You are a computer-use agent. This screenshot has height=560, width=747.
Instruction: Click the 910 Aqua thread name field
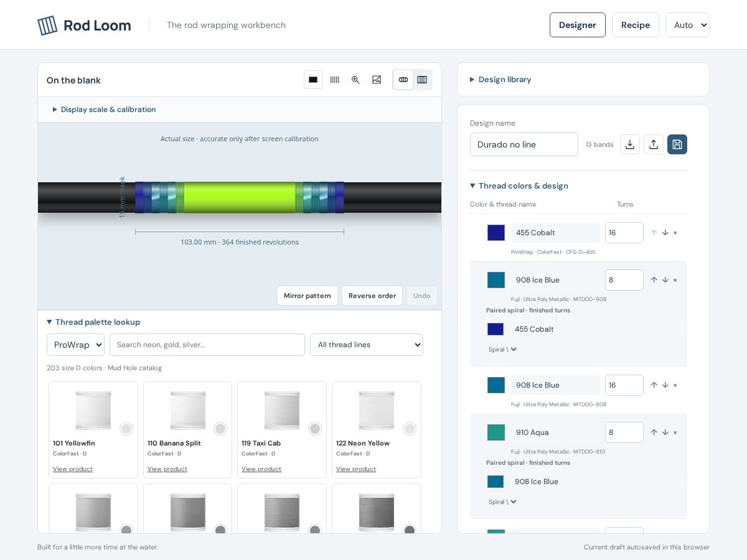click(555, 432)
